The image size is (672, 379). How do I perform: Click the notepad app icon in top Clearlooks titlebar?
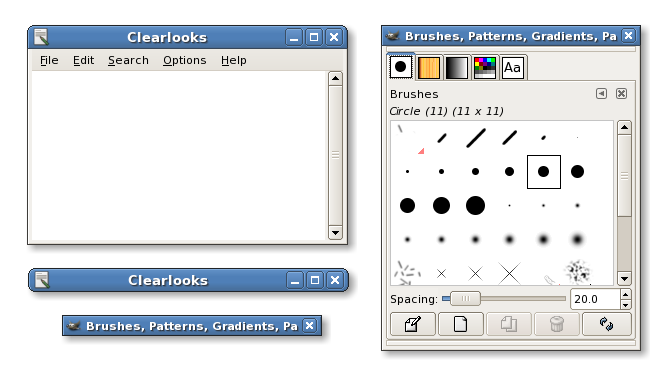[41, 37]
